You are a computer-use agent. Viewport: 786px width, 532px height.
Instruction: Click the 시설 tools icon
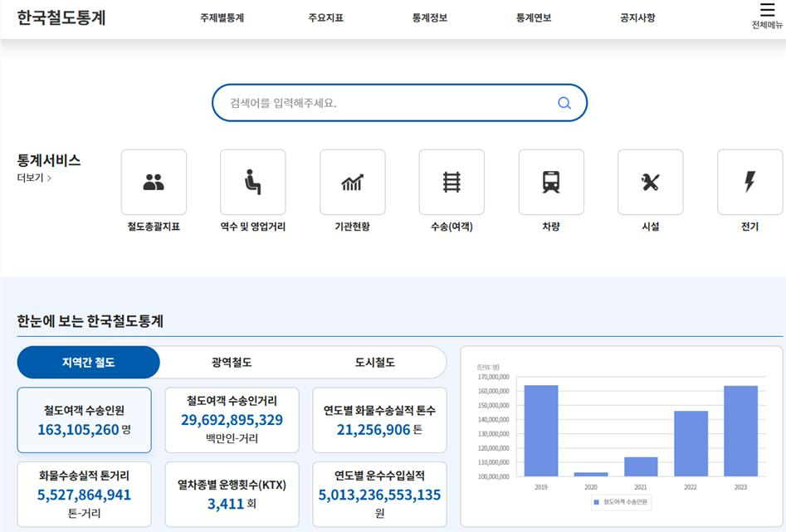650,183
